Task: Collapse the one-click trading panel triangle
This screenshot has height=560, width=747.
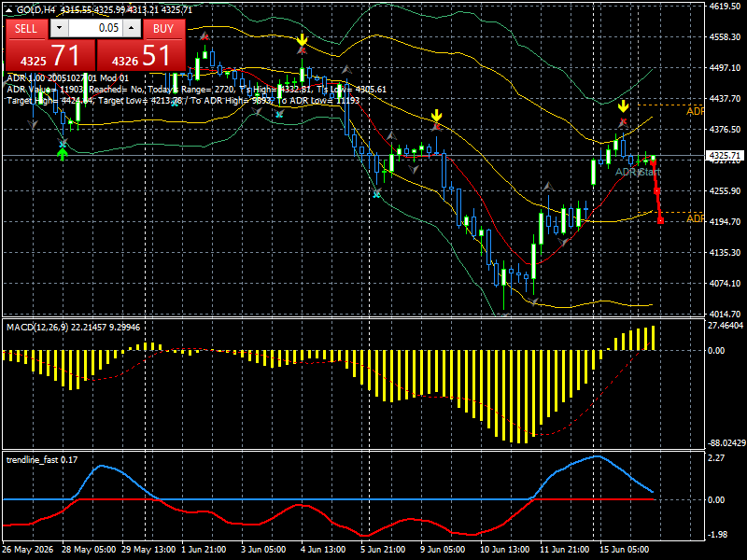Action: click(x=9, y=10)
